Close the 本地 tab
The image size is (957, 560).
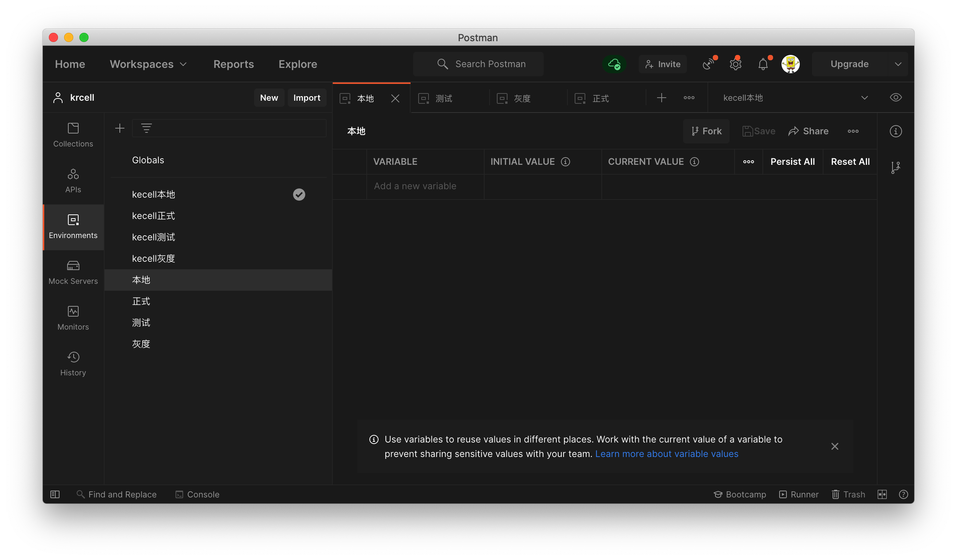tap(395, 98)
